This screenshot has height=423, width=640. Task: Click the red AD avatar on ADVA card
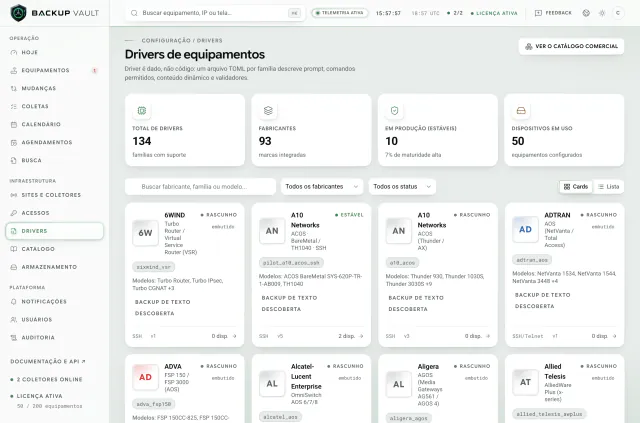pyautogui.click(x=145, y=377)
